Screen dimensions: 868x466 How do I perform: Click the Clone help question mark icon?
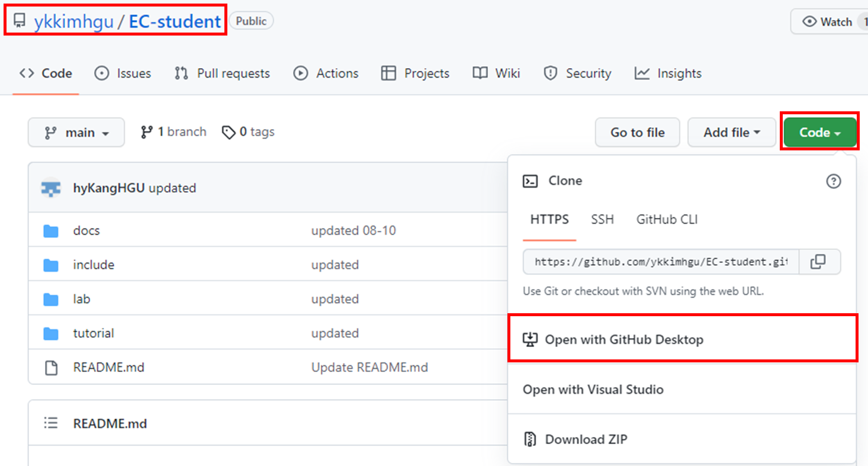pyautogui.click(x=833, y=181)
